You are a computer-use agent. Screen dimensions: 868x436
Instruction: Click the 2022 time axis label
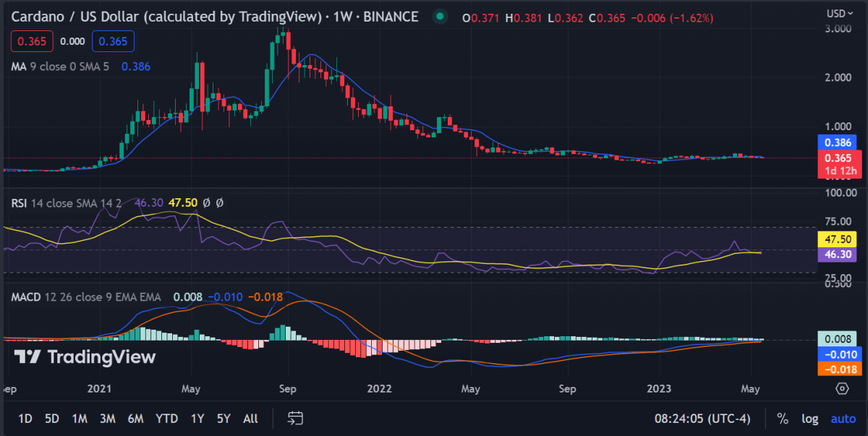point(379,389)
